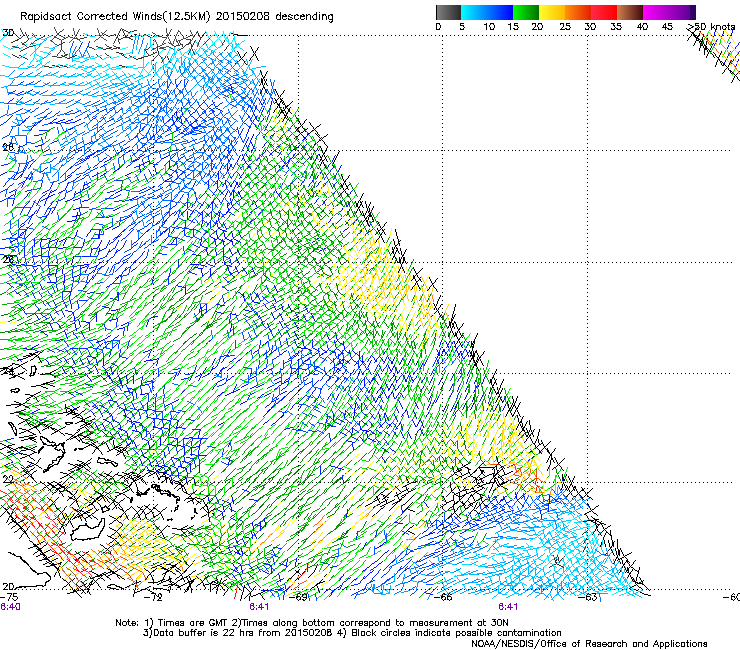Screen dimensions: 740x650
Task: Click the '6:41' time stamp nearest the '-66' label
Action: pyautogui.click(x=508, y=607)
